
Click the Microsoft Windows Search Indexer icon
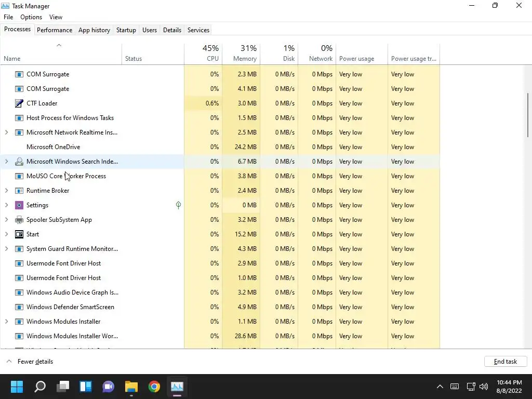pyautogui.click(x=19, y=162)
